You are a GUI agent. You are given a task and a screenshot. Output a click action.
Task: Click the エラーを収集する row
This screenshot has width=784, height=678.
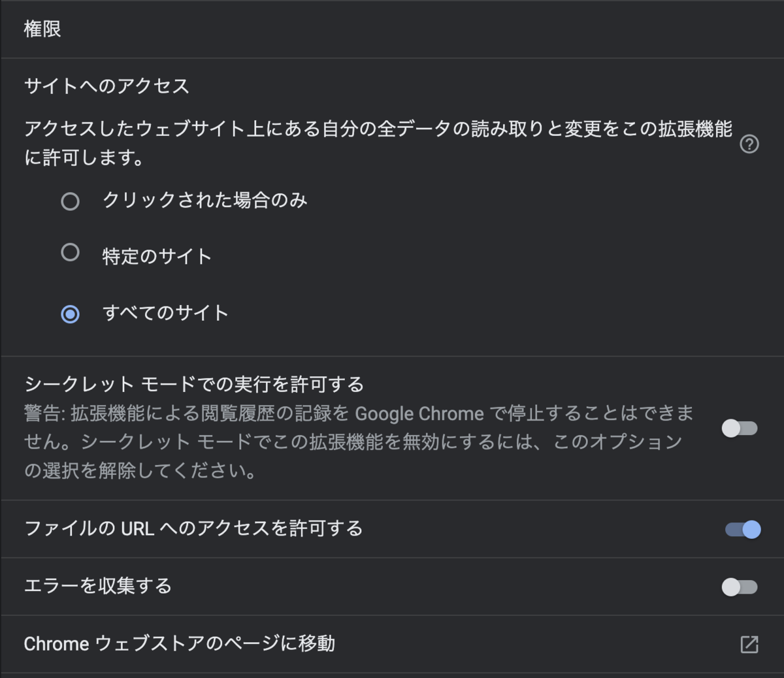pyautogui.click(x=97, y=586)
